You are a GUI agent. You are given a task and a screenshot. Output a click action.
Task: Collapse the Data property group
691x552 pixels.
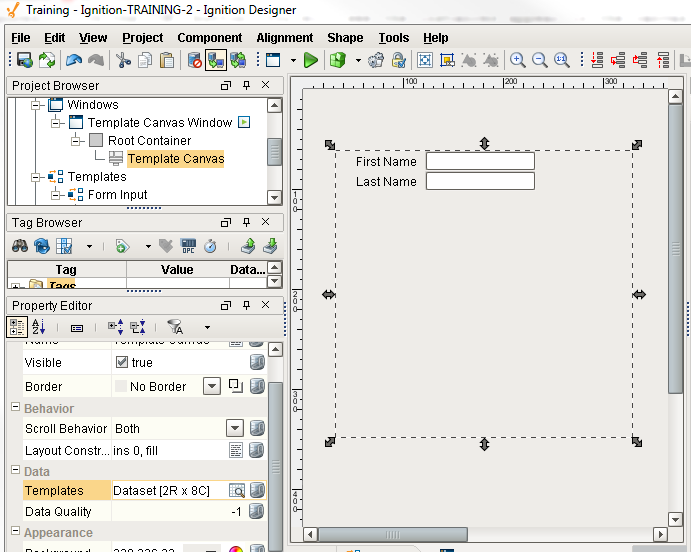(x=15, y=471)
